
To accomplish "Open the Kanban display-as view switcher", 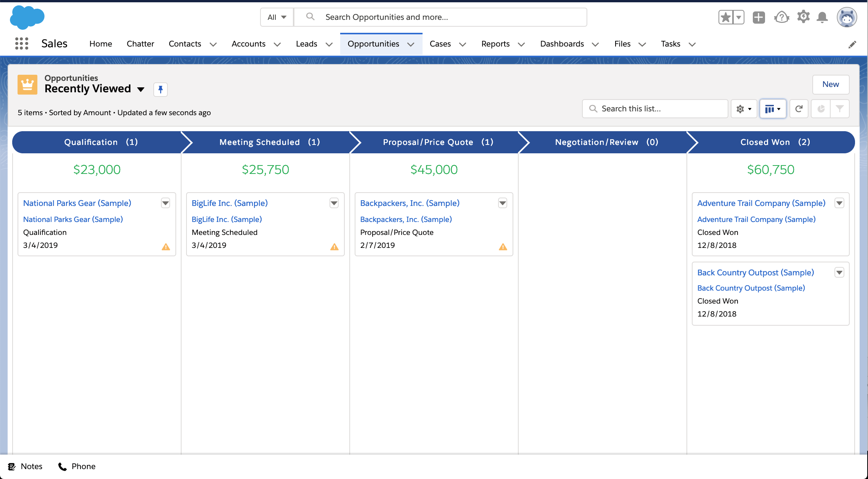I will click(773, 109).
